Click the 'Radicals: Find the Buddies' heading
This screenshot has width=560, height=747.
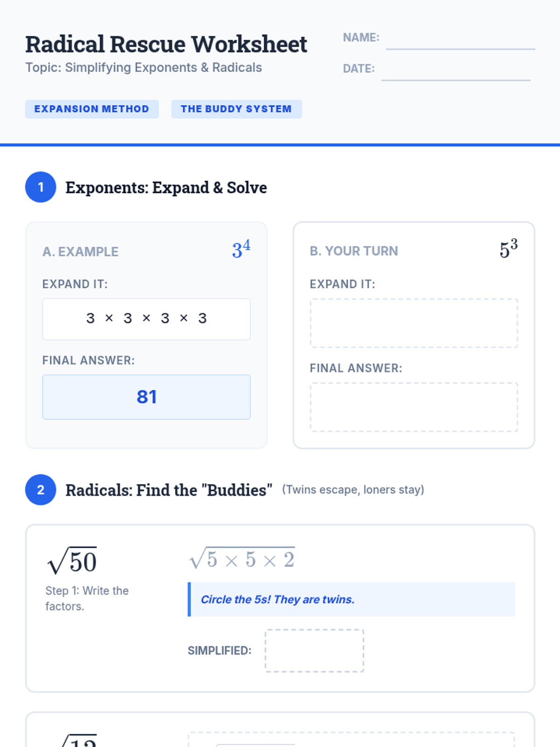pos(169,490)
